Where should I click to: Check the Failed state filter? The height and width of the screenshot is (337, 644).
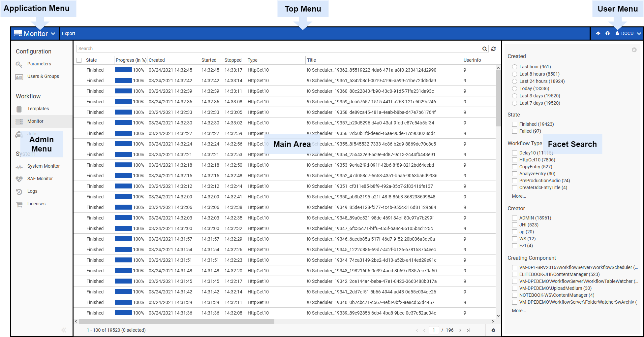[514, 131]
